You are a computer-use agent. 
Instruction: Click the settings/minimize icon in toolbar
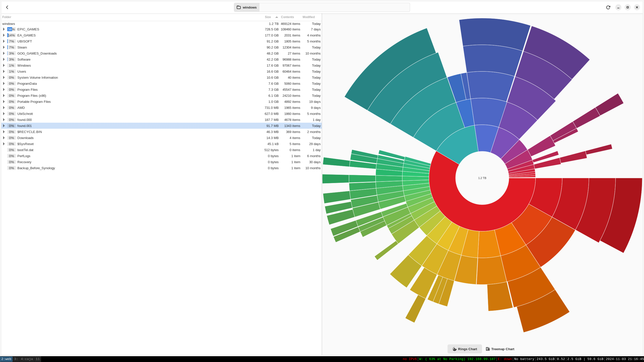pyautogui.click(x=618, y=7)
